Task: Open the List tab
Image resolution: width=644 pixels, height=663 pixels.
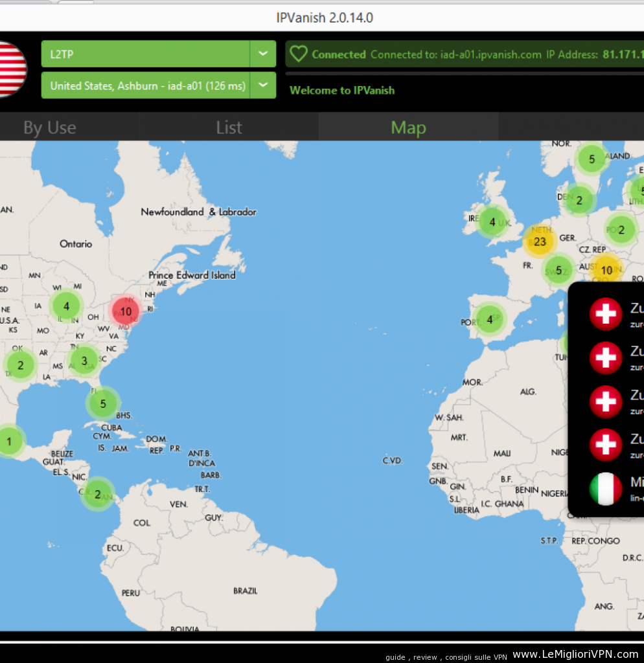Action: 229,128
